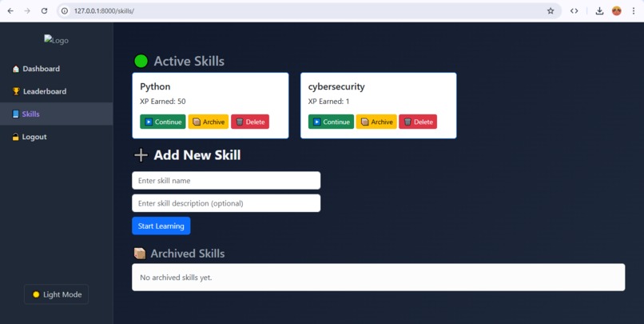Image resolution: width=644 pixels, height=324 pixels.
Task: Click the browser address bar URL
Action: point(104,11)
